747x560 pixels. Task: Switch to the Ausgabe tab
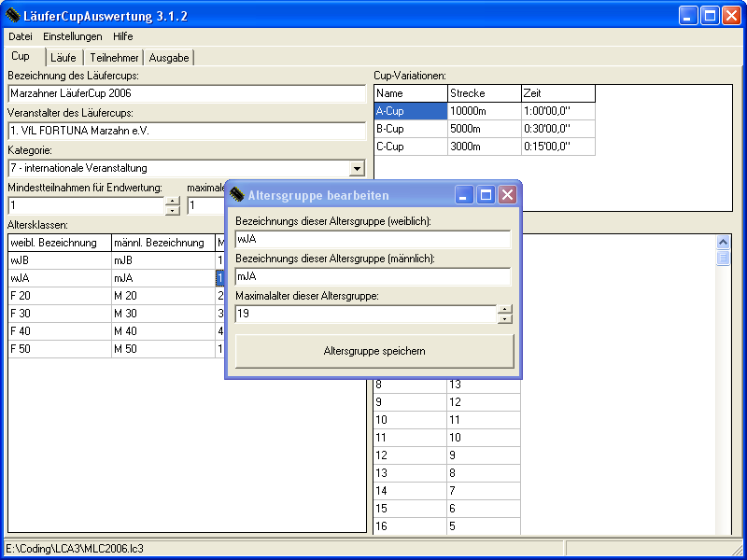169,58
